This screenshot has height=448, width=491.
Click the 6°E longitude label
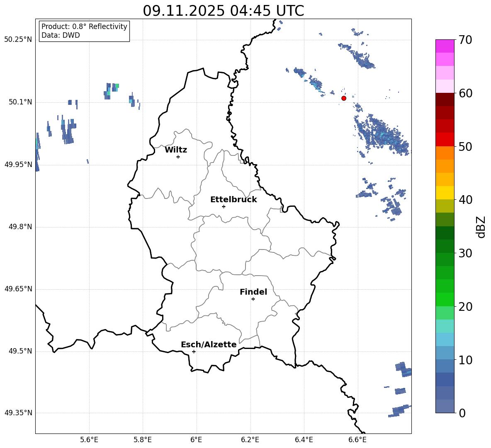coord(196,440)
